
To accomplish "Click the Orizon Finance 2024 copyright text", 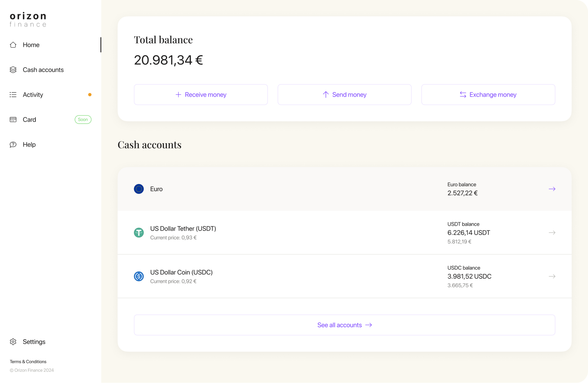I will tap(32, 370).
